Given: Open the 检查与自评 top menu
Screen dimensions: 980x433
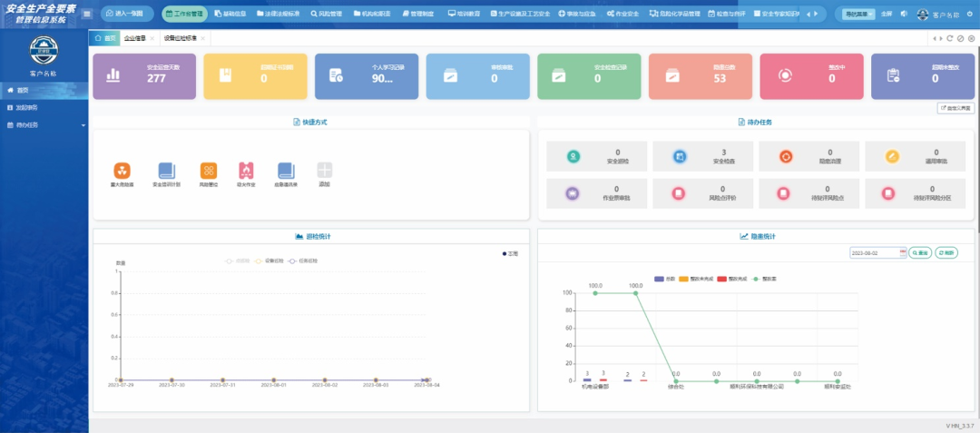Looking at the screenshot, I should point(726,14).
